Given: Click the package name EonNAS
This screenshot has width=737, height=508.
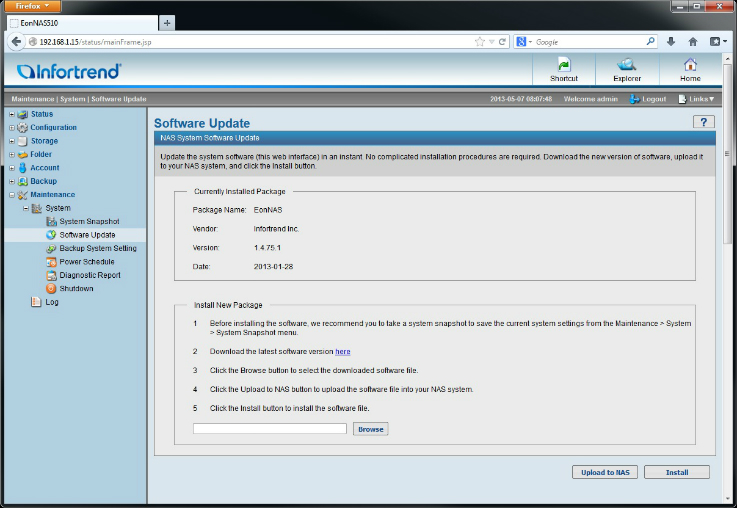Looking at the screenshot, I should 268,210.
